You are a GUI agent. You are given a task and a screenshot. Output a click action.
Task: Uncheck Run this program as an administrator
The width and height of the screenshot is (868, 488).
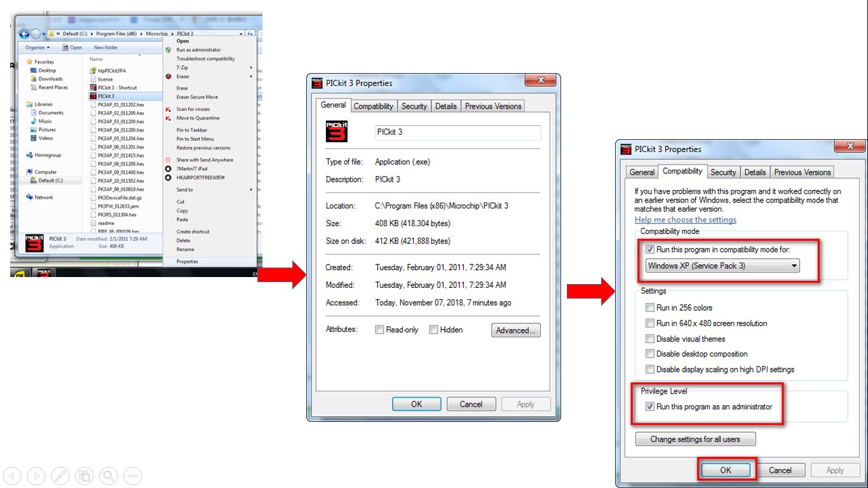(649, 406)
